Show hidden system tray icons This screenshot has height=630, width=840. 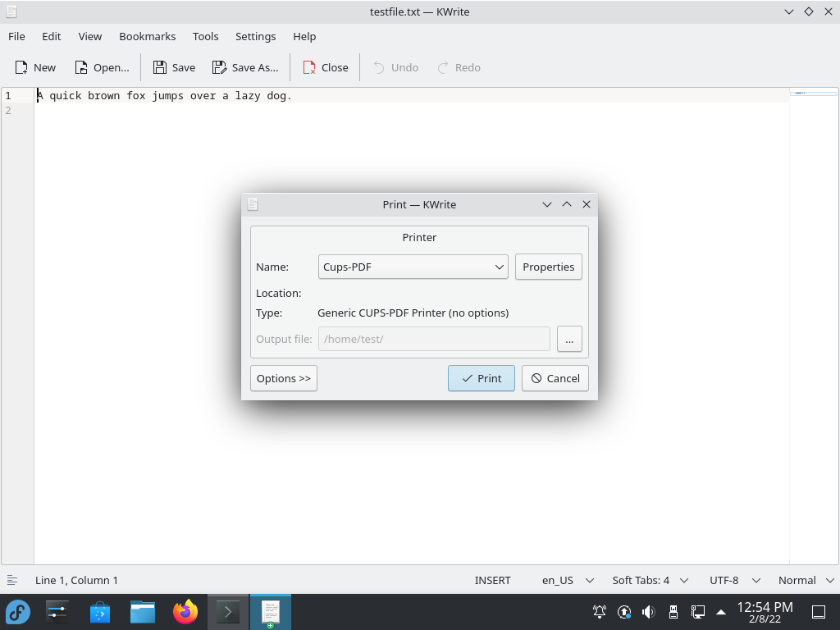point(721,612)
